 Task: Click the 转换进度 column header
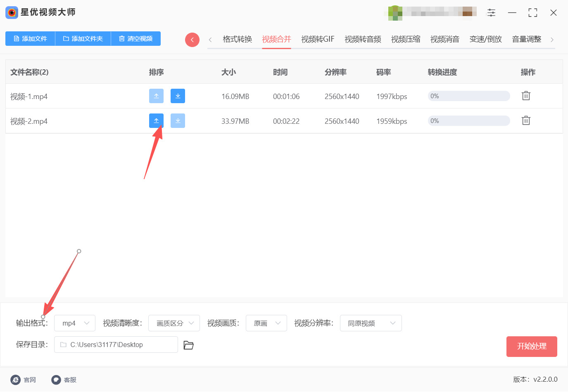[x=442, y=72]
